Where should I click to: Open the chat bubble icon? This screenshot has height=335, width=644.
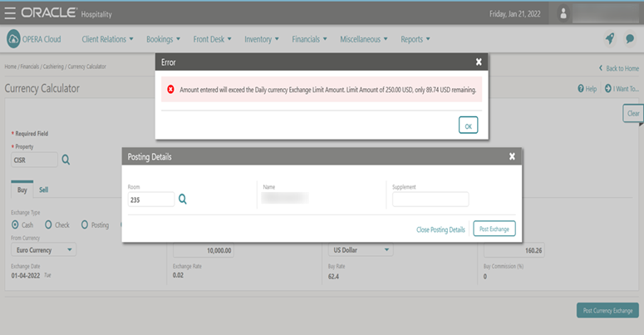(x=630, y=39)
